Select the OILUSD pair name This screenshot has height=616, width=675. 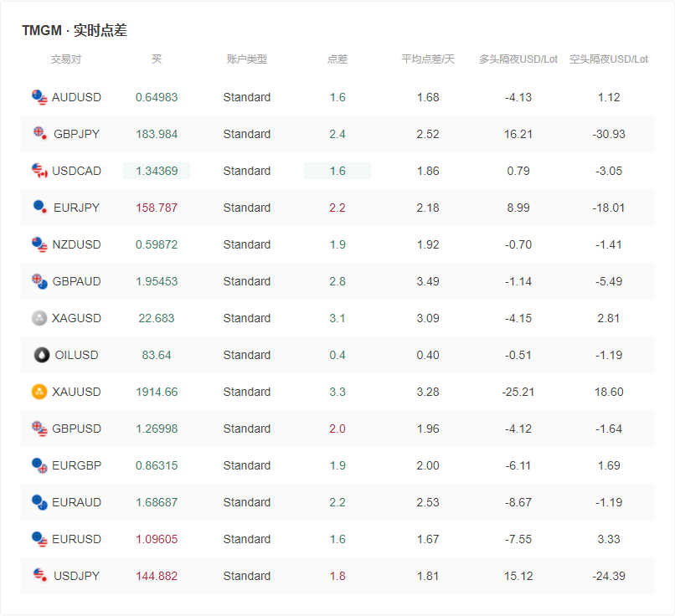click(76, 355)
